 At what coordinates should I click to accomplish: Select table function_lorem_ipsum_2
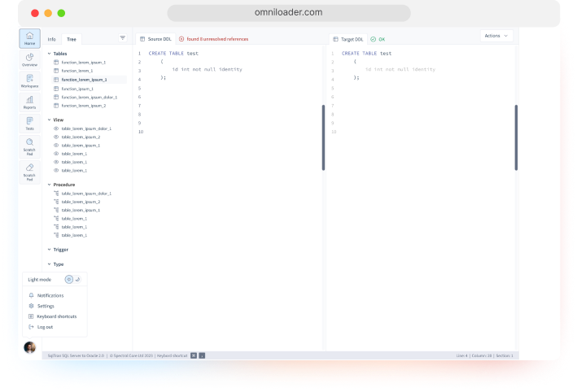[x=84, y=106]
